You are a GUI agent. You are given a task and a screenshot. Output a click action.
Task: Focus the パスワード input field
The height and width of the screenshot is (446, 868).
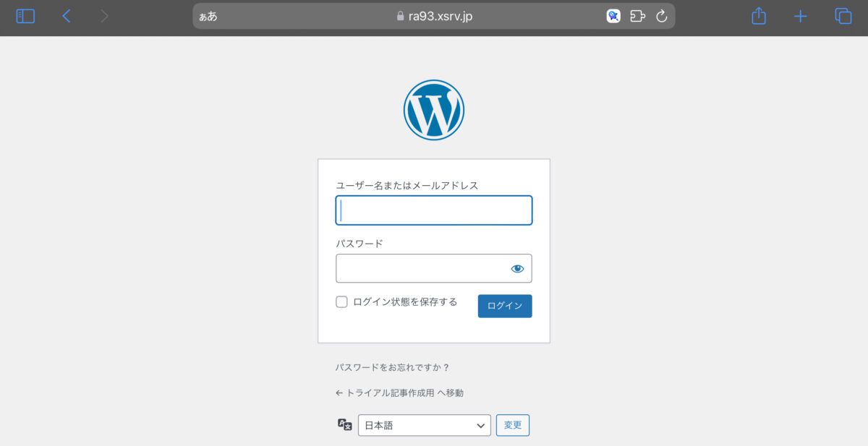[x=434, y=268]
